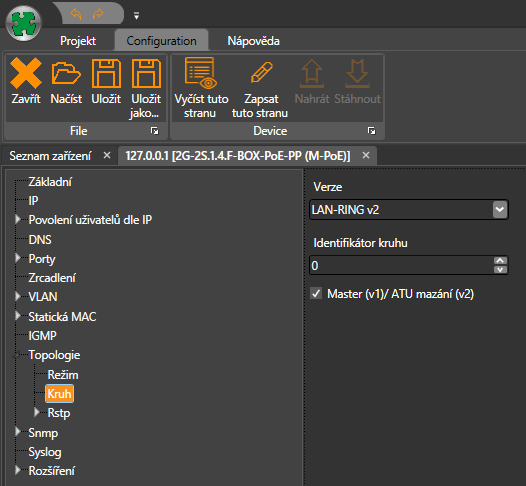This screenshot has width=526, height=486.
Task: Save configuration with Uložit icon
Action: tap(106, 73)
